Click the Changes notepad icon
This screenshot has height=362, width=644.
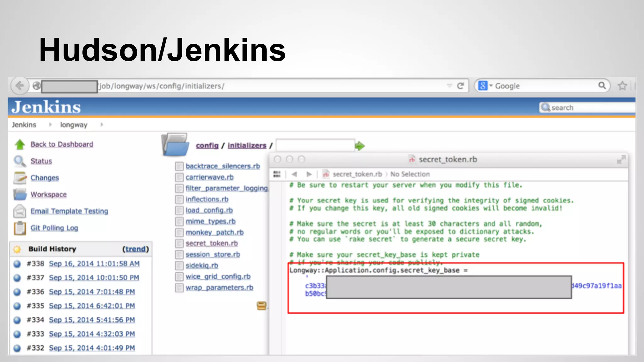click(x=20, y=178)
